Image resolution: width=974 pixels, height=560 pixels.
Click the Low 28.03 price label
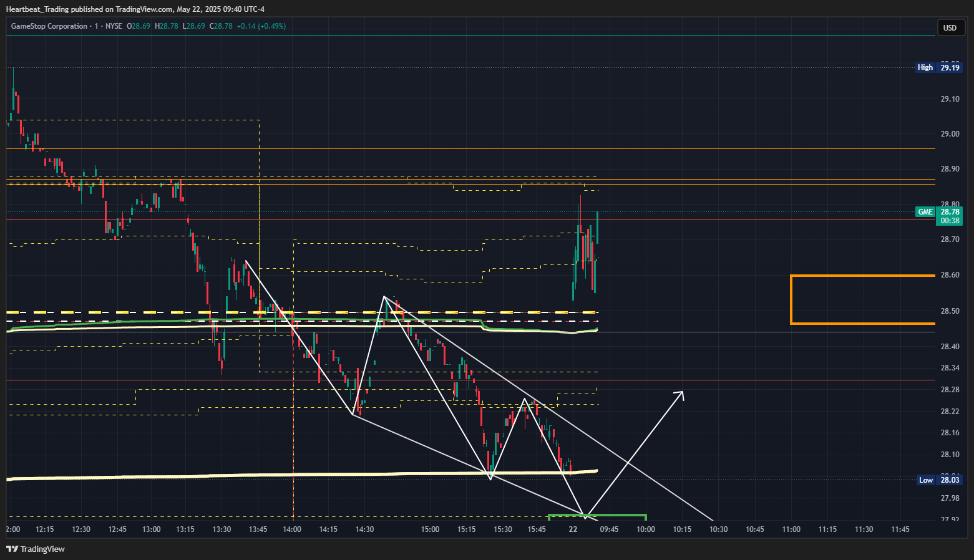coord(939,480)
